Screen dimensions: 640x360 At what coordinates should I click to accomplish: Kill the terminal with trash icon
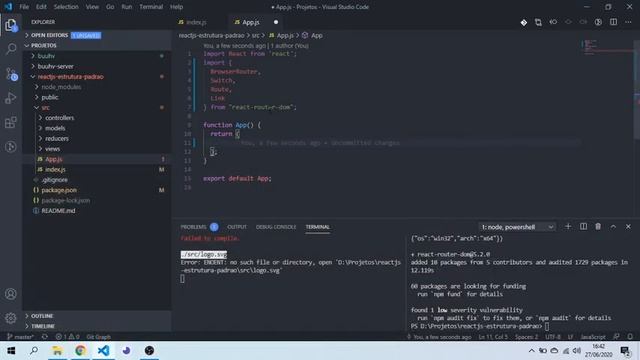tap(598, 227)
